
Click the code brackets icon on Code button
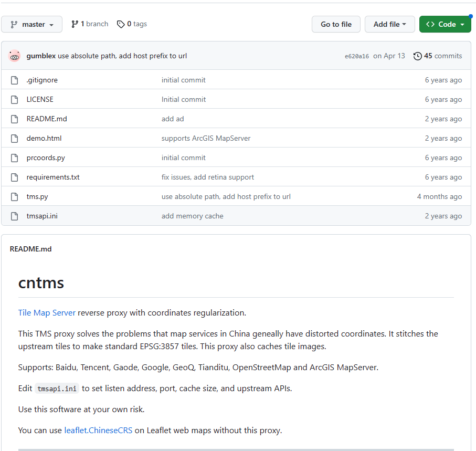[x=430, y=24]
